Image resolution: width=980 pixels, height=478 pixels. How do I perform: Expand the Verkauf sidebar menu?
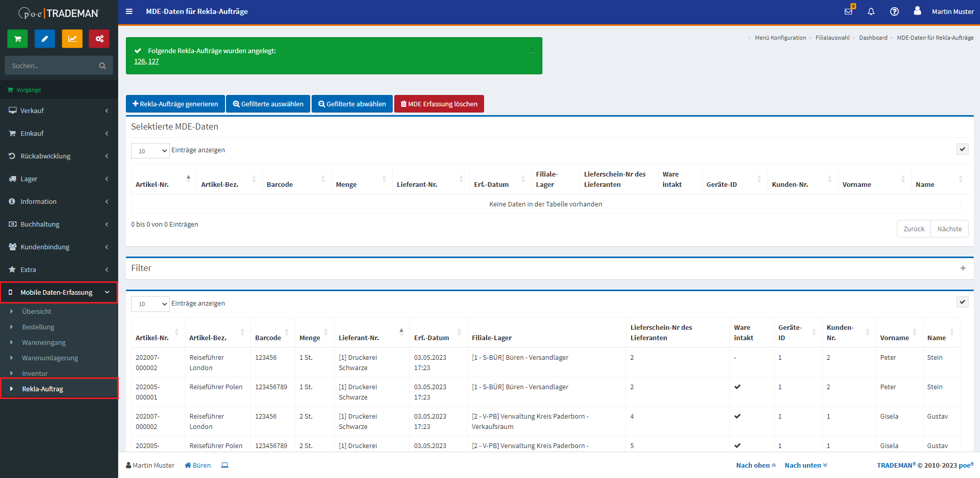tap(59, 110)
